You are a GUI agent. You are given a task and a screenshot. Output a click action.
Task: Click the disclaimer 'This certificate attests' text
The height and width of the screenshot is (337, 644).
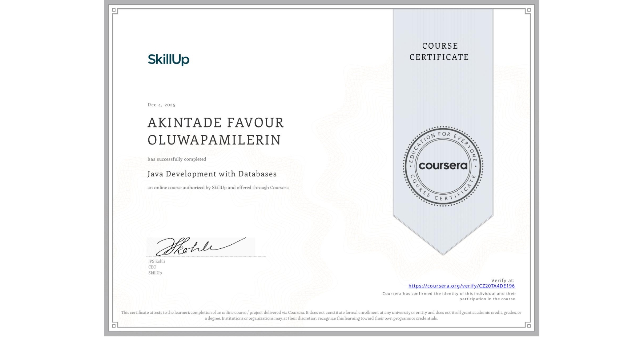coord(321,316)
